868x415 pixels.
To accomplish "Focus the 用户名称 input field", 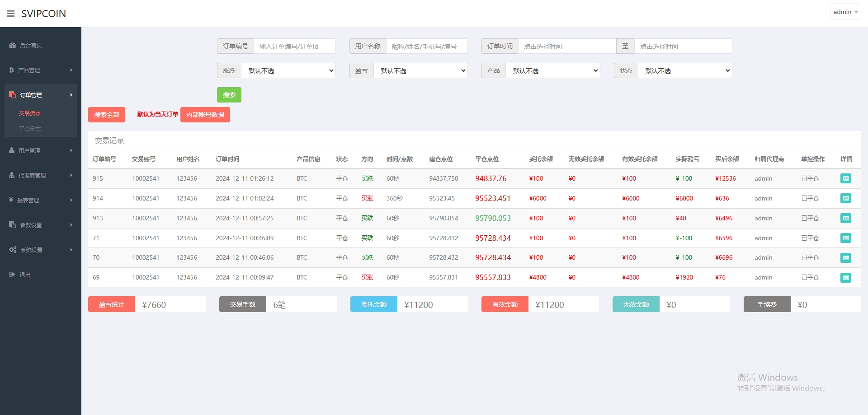I will click(427, 46).
